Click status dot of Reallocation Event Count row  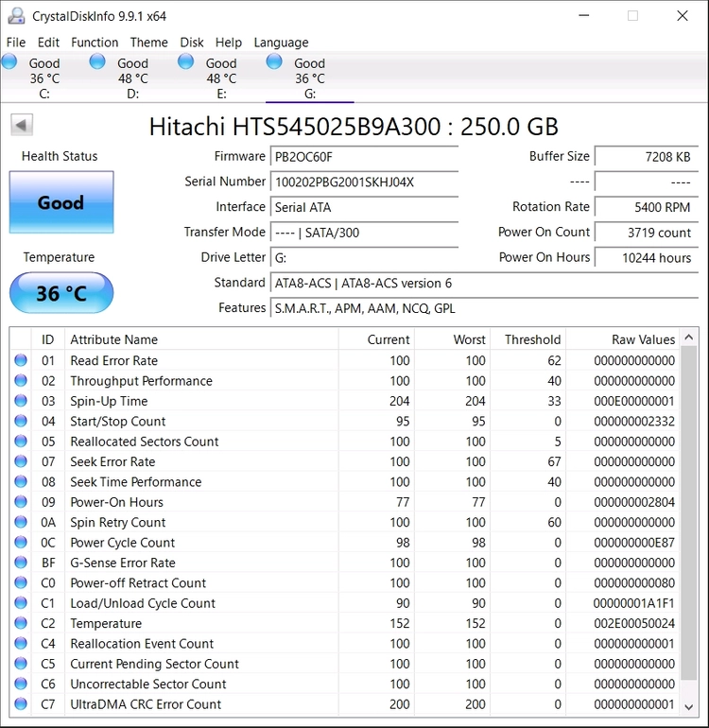[x=21, y=644]
